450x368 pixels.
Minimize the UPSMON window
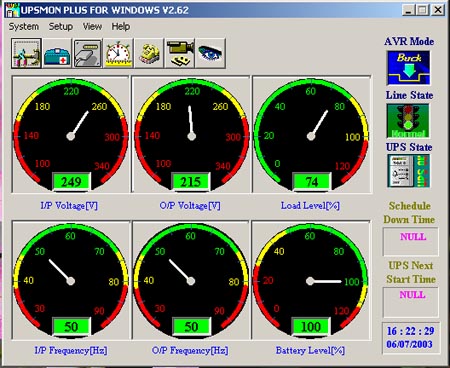[409, 10]
